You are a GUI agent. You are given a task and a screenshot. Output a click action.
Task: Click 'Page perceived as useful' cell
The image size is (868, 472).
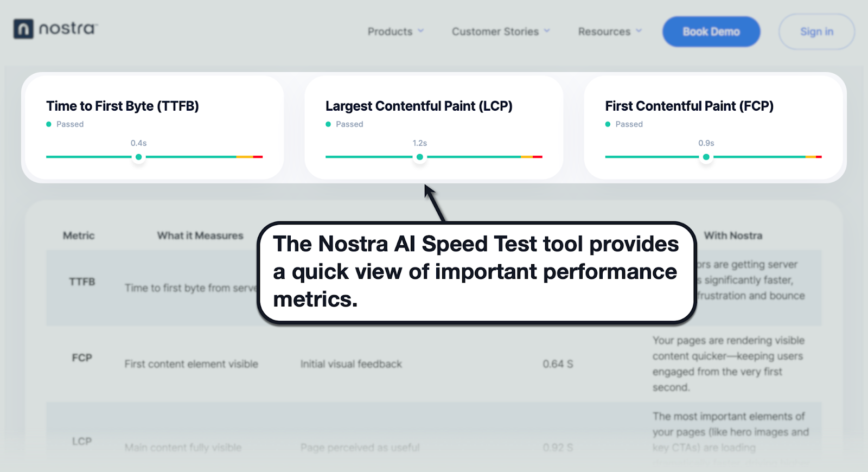(360, 448)
